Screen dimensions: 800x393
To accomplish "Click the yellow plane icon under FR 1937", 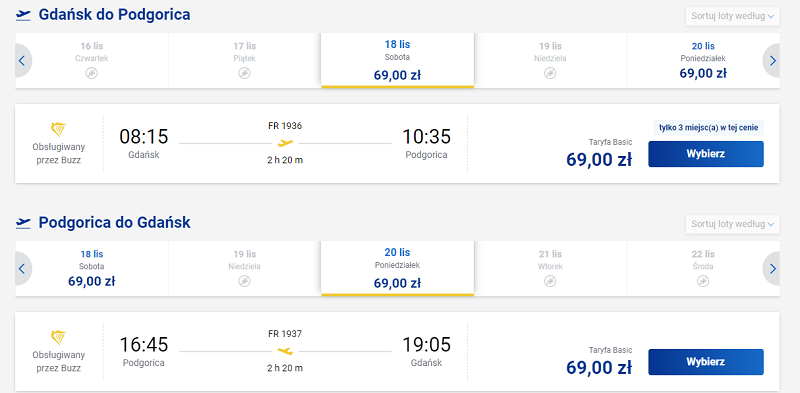I will [x=285, y=351].
